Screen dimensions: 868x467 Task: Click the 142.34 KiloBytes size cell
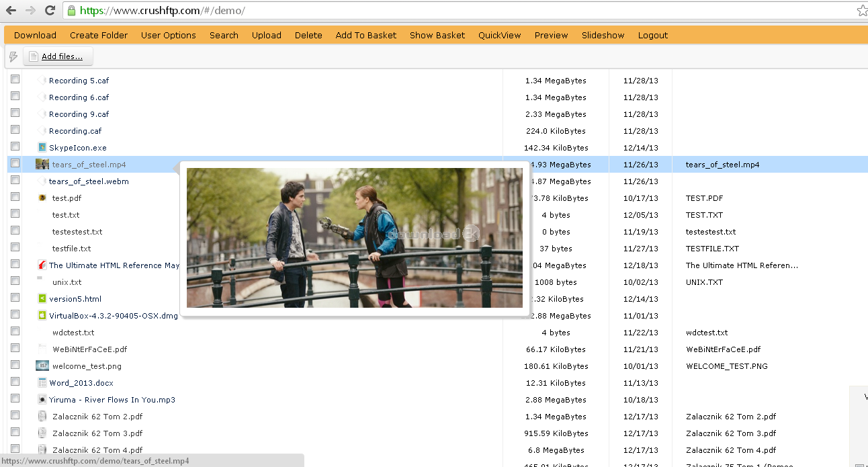556,148
